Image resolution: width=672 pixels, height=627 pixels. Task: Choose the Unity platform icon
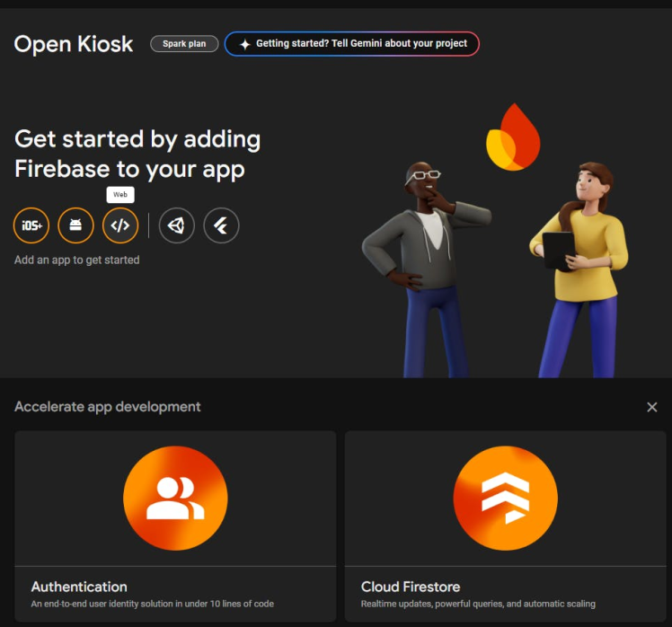click(x=177, y=225)
